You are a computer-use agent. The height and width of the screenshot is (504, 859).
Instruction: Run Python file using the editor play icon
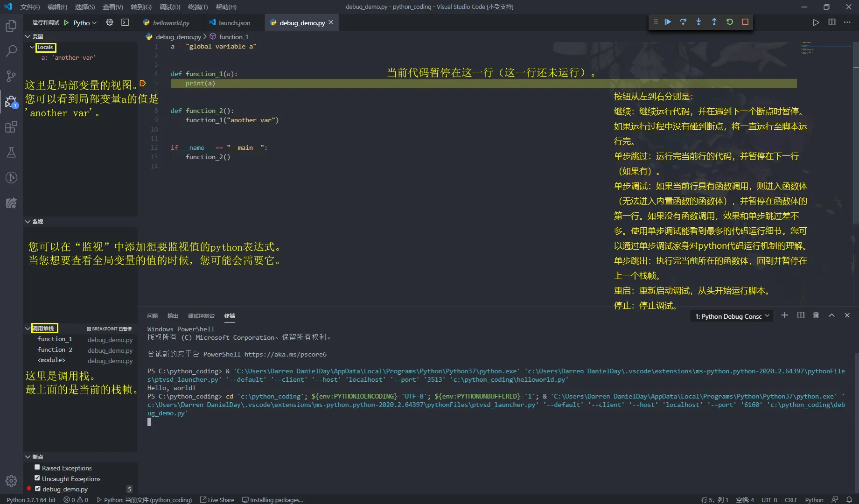pos(816,22)
